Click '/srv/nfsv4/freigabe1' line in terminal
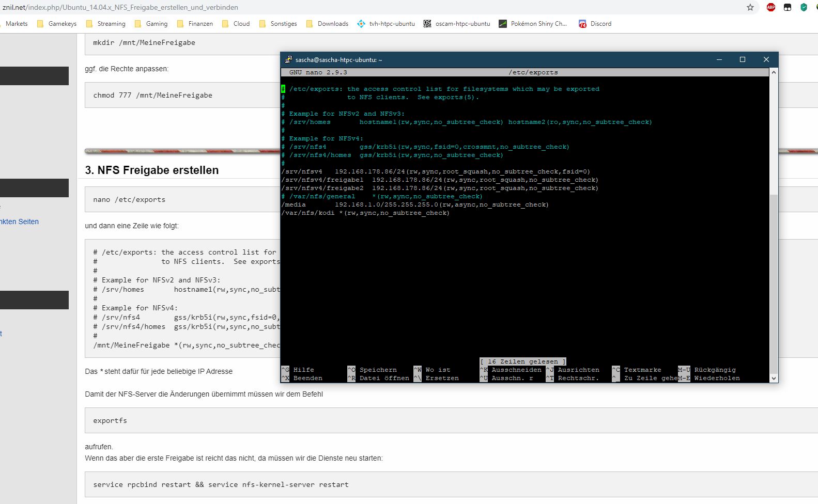Viewport: 818px width, 504px height. (x=440, y=180)
